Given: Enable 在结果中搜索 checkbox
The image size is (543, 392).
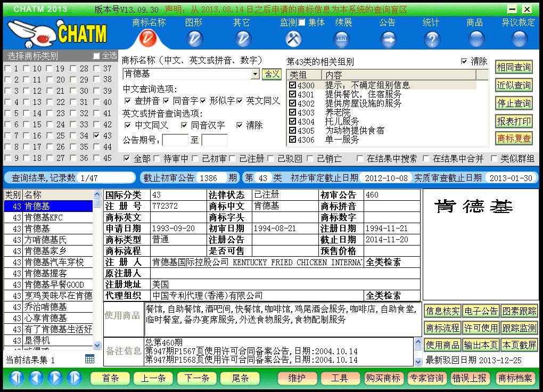Looking at the screenshot, I should (360, 159).
